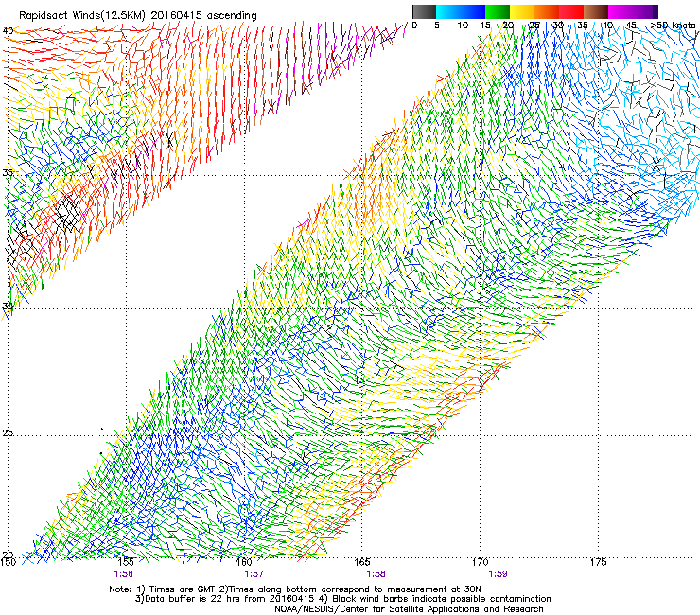Click the longitude label '170'

tap(481, 562)
